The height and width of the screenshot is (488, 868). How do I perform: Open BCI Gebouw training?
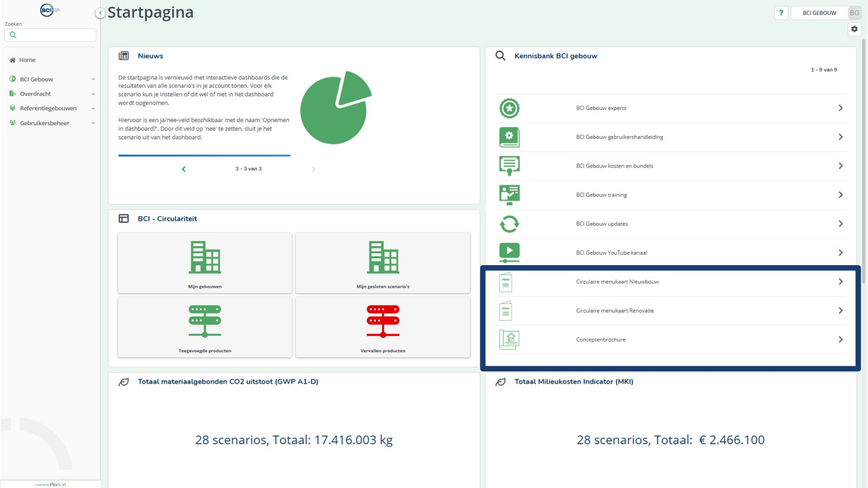(601, 195)
